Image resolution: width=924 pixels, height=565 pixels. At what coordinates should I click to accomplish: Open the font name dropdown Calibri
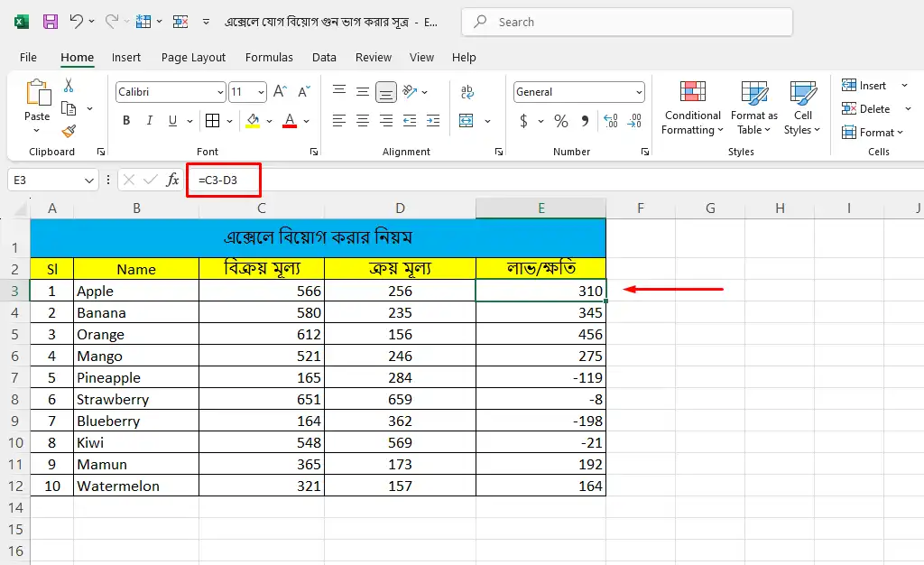pyautogui.click(x=220, y=92)
